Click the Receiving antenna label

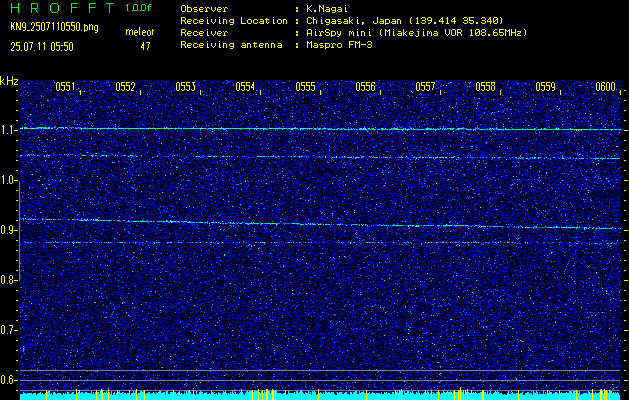pos(231,45)
